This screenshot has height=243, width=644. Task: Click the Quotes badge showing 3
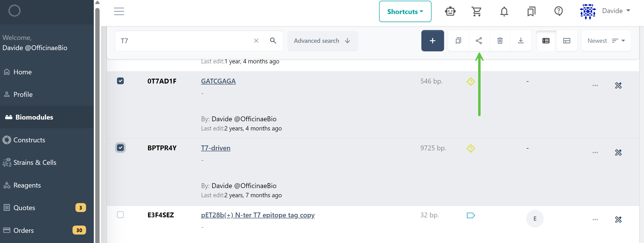(80, 208)
